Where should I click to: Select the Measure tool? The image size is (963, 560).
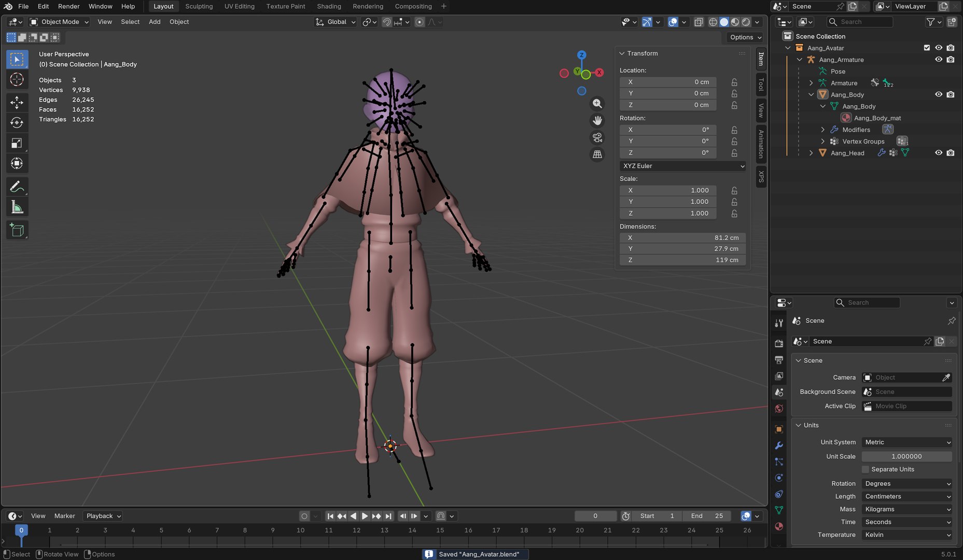tap(17, 207)
